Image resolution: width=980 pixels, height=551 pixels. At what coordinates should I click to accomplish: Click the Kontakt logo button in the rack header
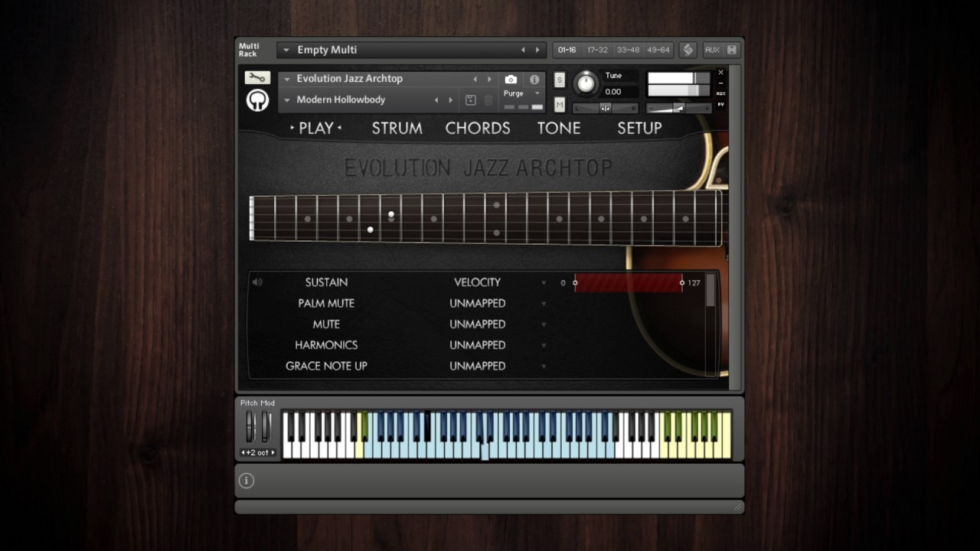click(688, 50)
